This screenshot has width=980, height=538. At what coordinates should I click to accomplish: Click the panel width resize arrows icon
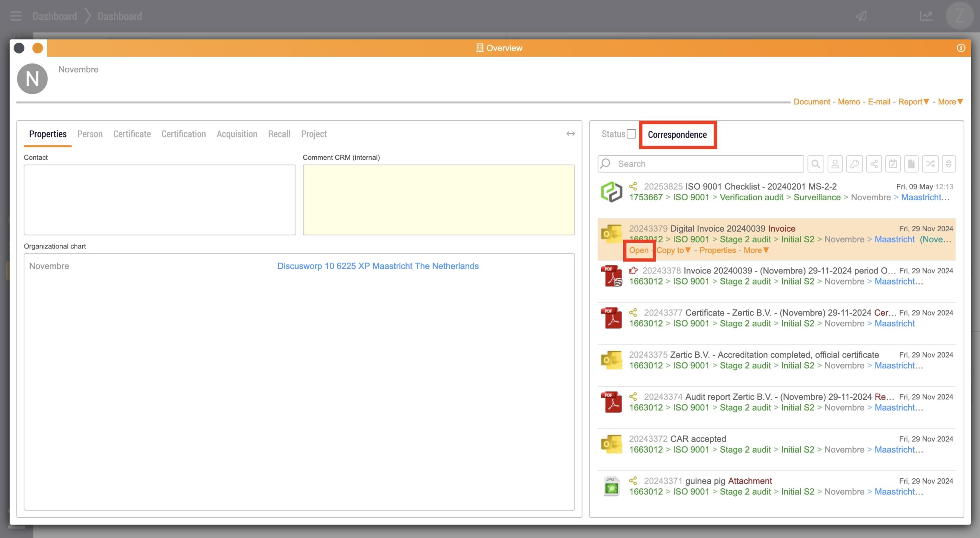(x=570, y=134)
